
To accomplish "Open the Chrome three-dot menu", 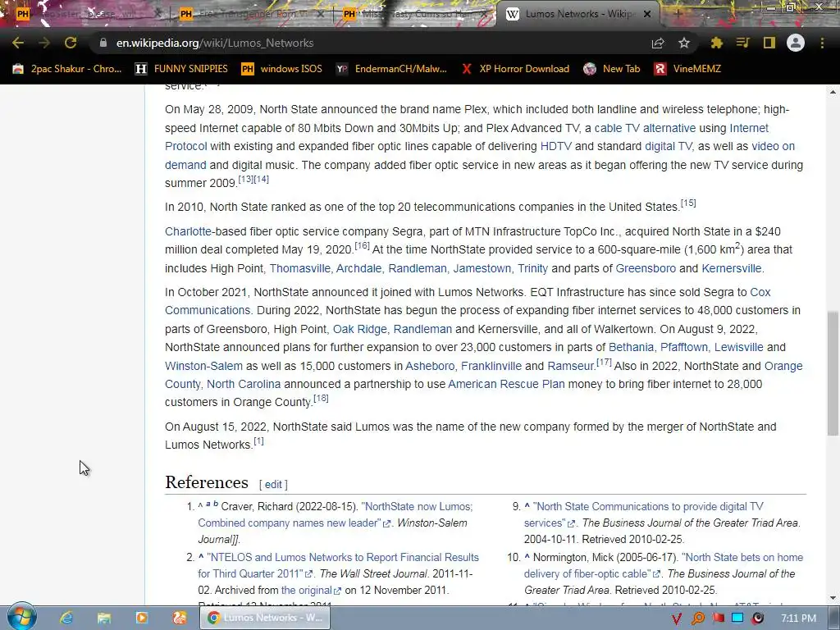I will point(822,43).
